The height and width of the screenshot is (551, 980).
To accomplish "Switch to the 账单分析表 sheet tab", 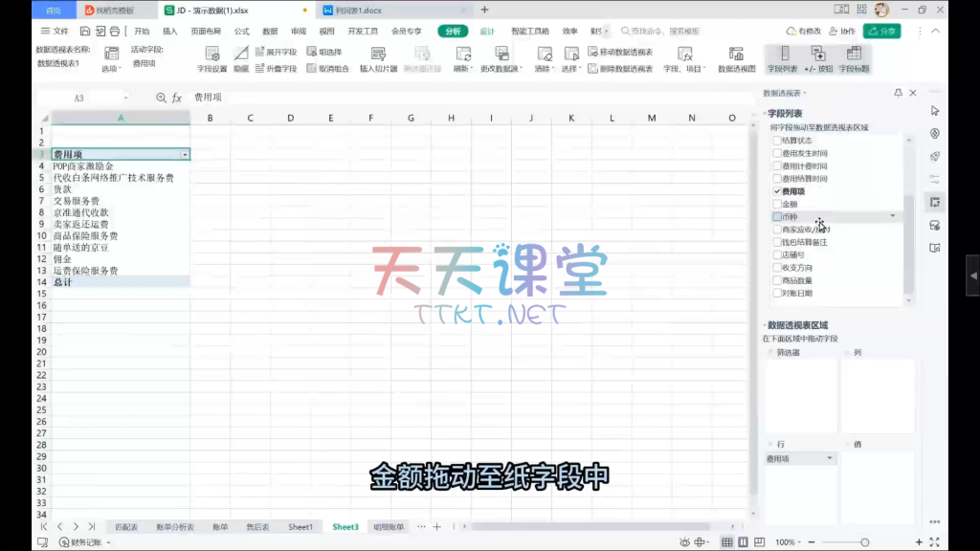I will (175, 527).
